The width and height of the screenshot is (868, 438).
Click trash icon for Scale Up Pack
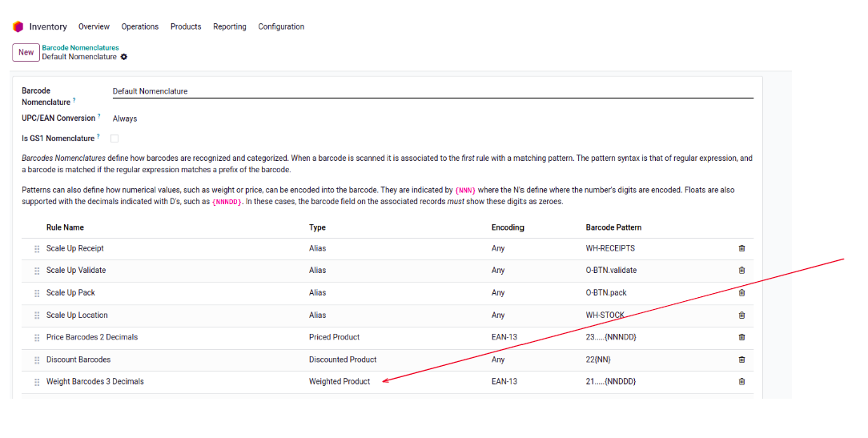[741, 293]
